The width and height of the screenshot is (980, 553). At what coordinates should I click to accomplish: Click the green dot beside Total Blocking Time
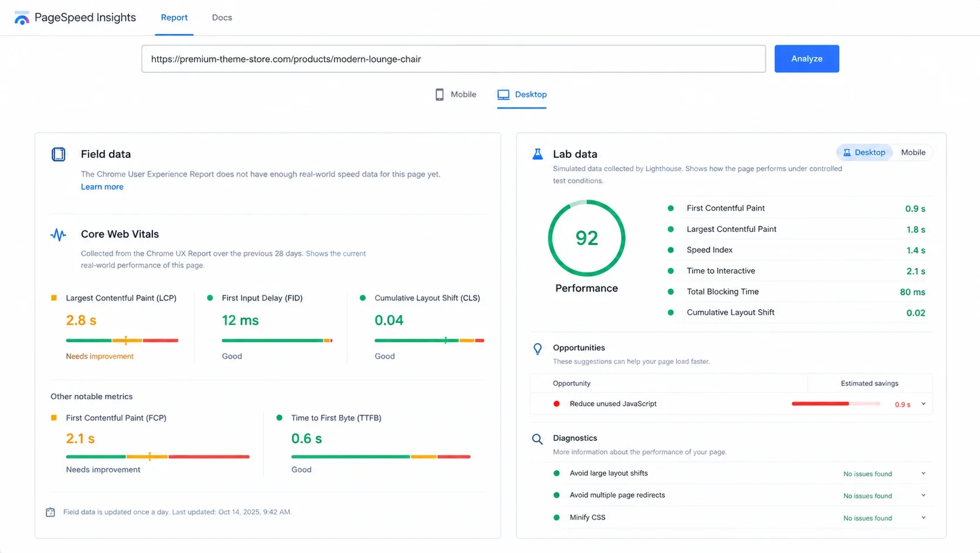click(671, 292)
